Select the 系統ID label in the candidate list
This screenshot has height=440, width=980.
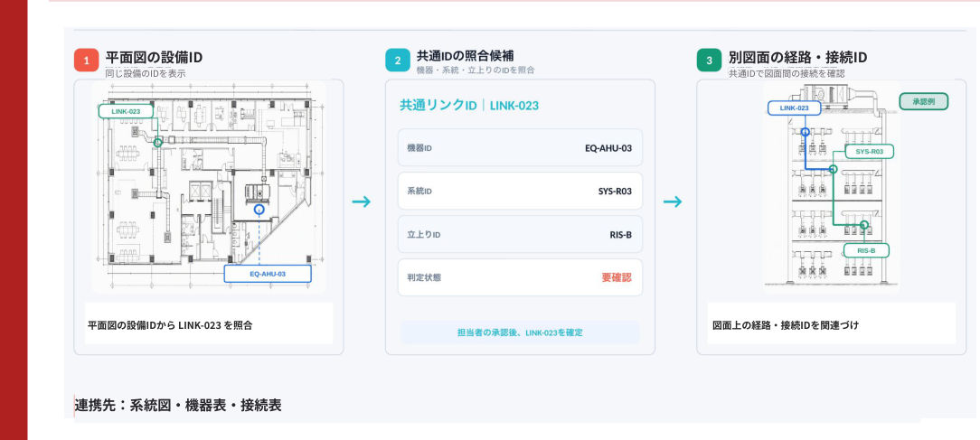(419, 192)
